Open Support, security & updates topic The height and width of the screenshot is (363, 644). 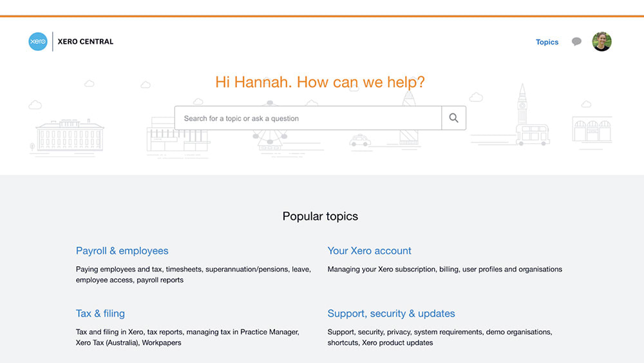pos(391,313)
